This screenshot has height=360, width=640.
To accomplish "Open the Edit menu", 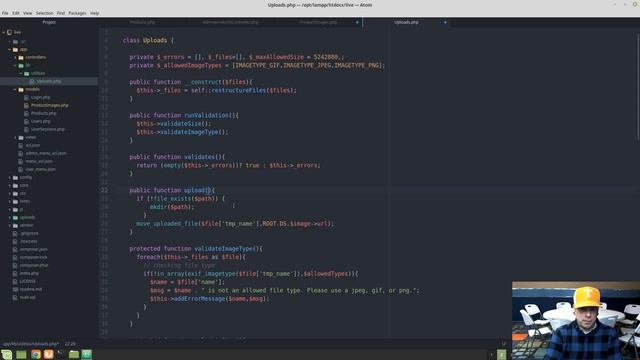I will [16, 13].
